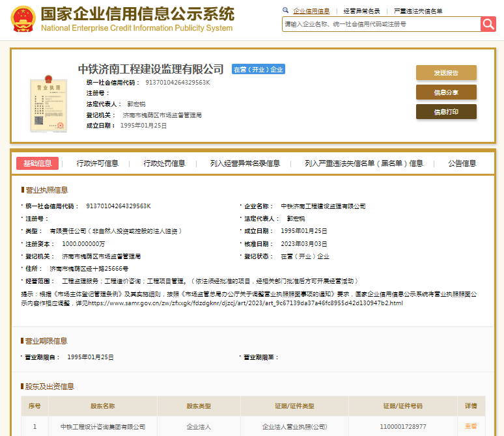This screenshot has width=504, height=436.
Task: Switch to the 公告信息 tab
Action: coord(462,163)
